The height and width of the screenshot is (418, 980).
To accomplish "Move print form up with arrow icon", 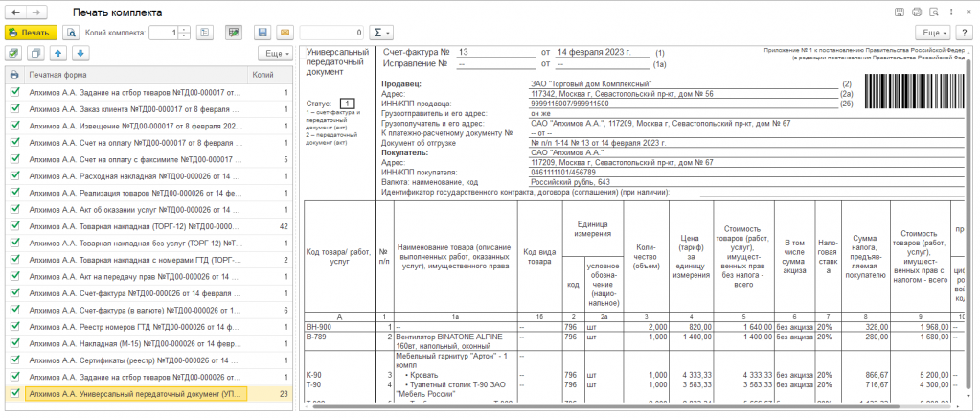I will tap(57, 53).
